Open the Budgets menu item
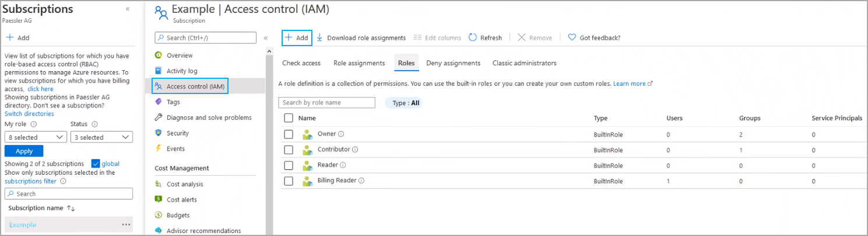The image size is (868, 236). click(178, 215)
